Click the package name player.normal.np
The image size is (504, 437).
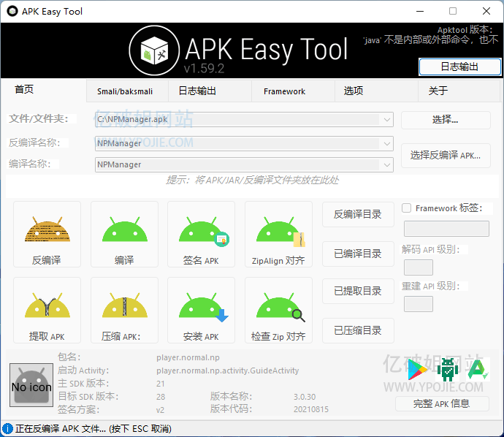[x=188, y=357]
